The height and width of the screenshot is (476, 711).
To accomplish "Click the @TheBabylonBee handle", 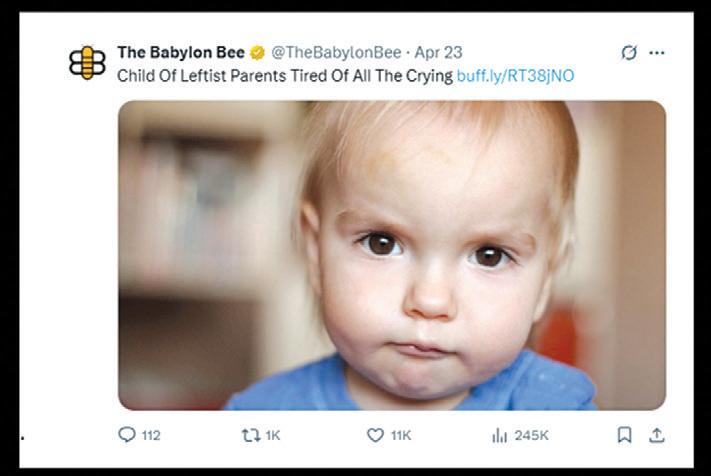I will click(336, 53).
